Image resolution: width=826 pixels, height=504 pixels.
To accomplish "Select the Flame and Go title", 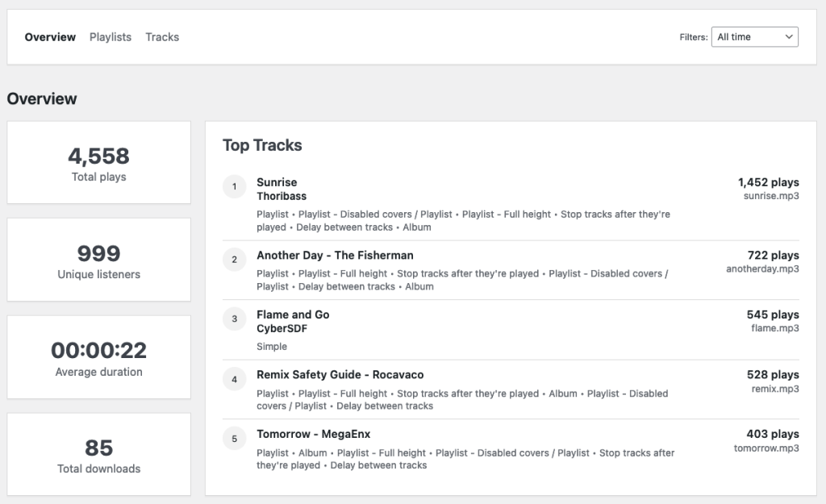I will [293, 314].
